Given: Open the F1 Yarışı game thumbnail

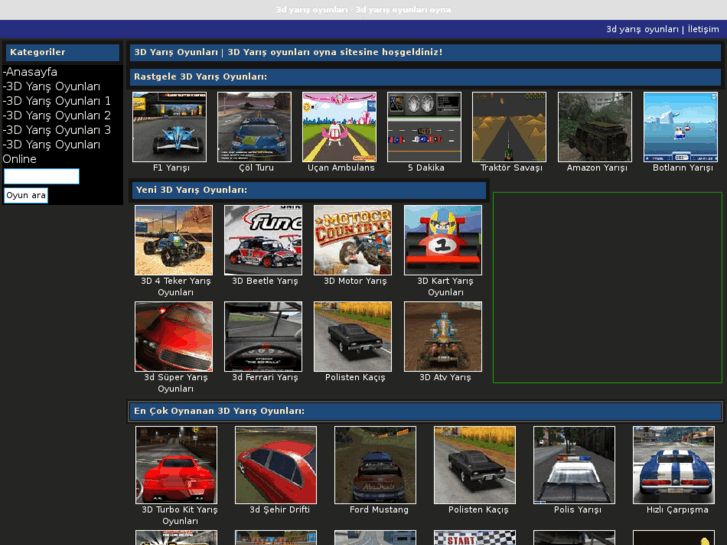Looking at the screenshot, I should point(169,127).
